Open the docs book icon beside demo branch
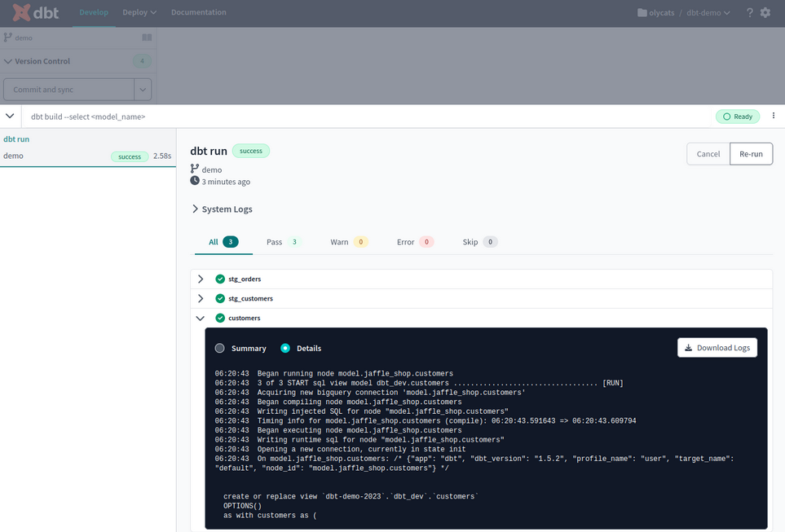Screen dimensions: 785x532 pos(147,37)
